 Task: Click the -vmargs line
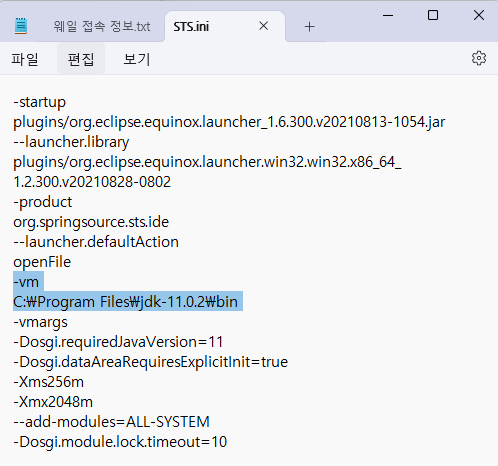(40, 322)
